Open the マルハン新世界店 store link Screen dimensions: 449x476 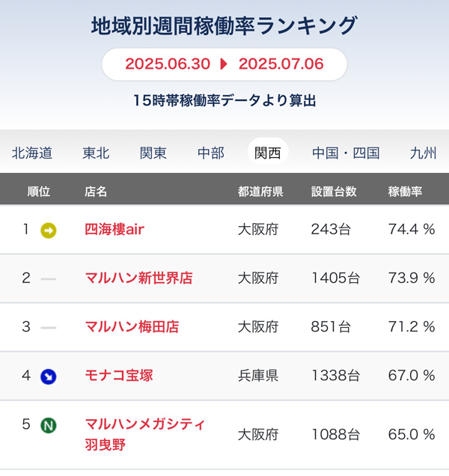click(138, 278)
